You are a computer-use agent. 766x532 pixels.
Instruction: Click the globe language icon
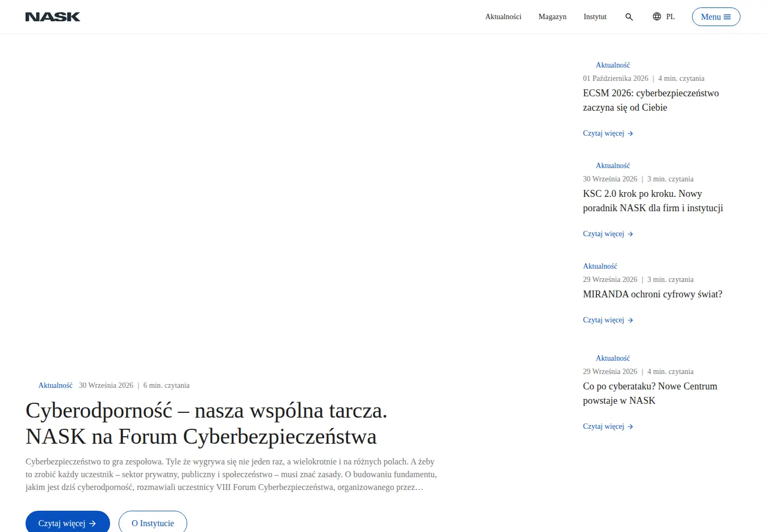pos(657,16)
